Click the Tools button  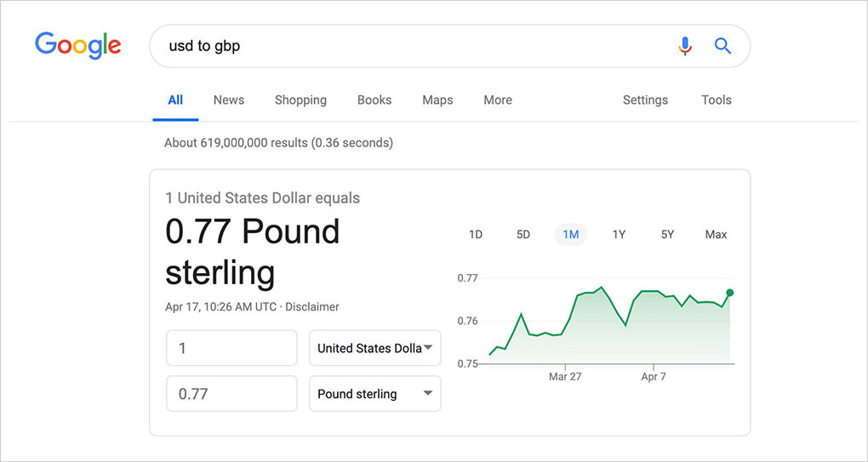pyautogui.click(x=717, y=100)
